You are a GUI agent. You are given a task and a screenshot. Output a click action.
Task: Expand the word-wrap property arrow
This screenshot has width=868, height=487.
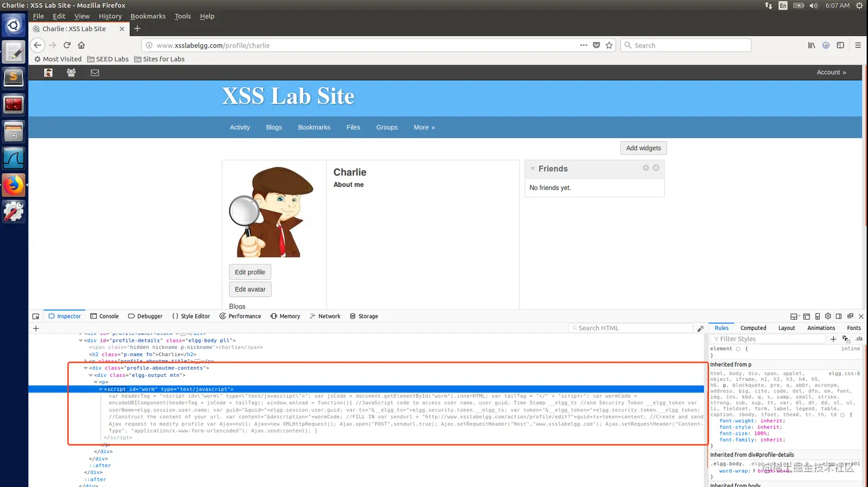pos(754,470)
